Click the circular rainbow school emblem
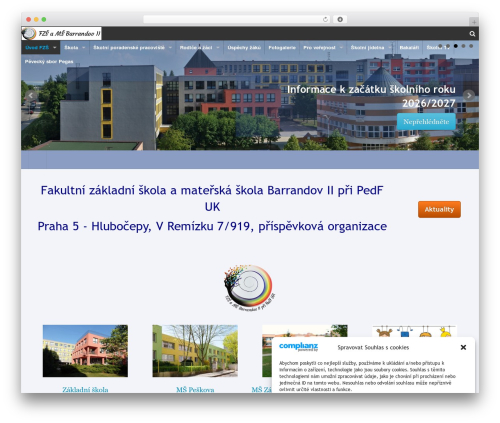 [x=249, y=287]
